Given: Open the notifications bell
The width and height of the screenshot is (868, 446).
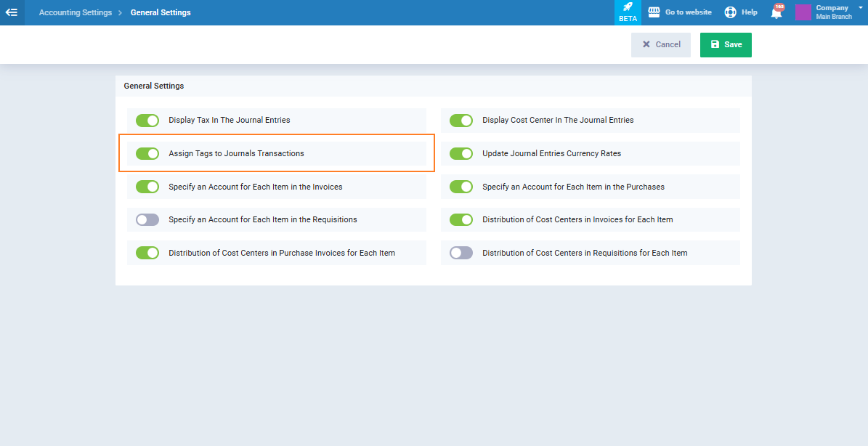Looking at the screenshot, I should [x=776, y=12].
